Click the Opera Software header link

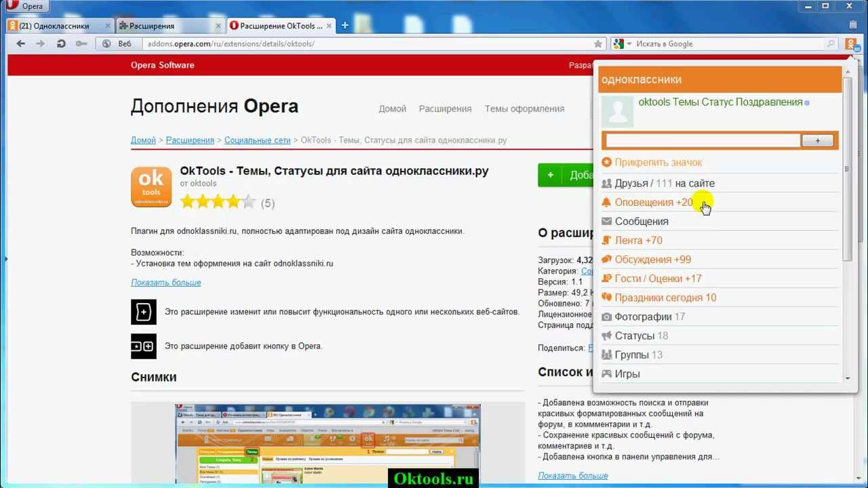pos(163,65)
